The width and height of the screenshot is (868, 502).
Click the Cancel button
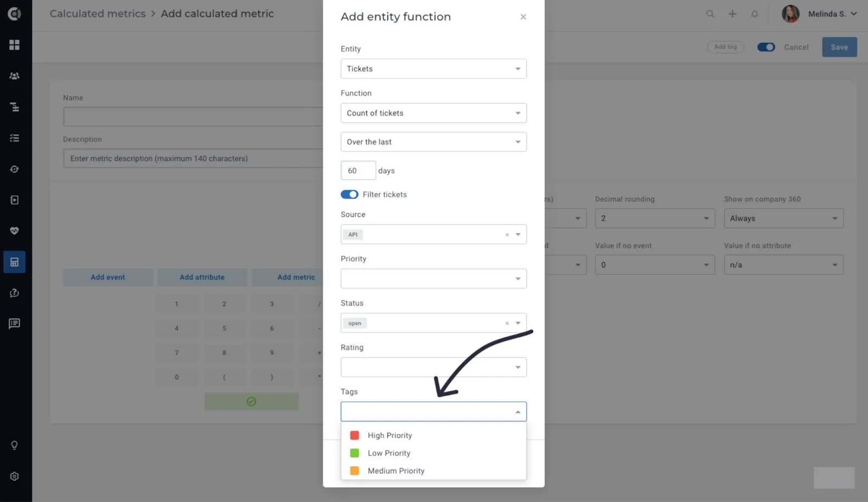[796, 47]
